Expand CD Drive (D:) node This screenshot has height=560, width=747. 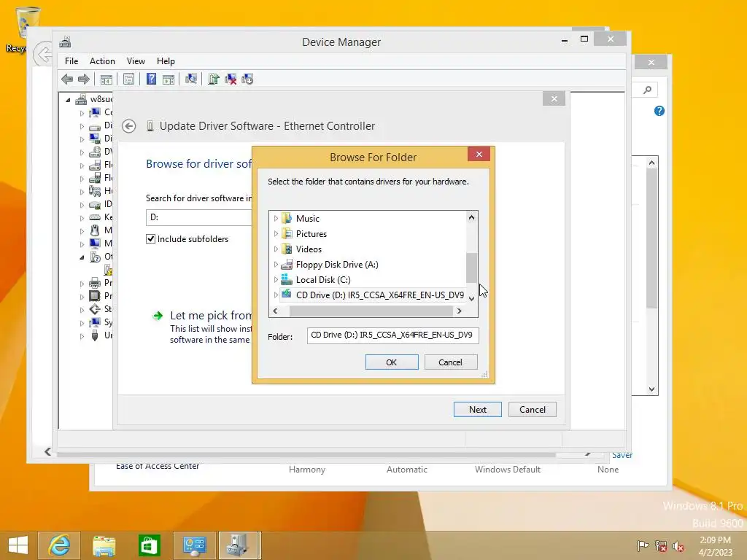coord(276,295)
